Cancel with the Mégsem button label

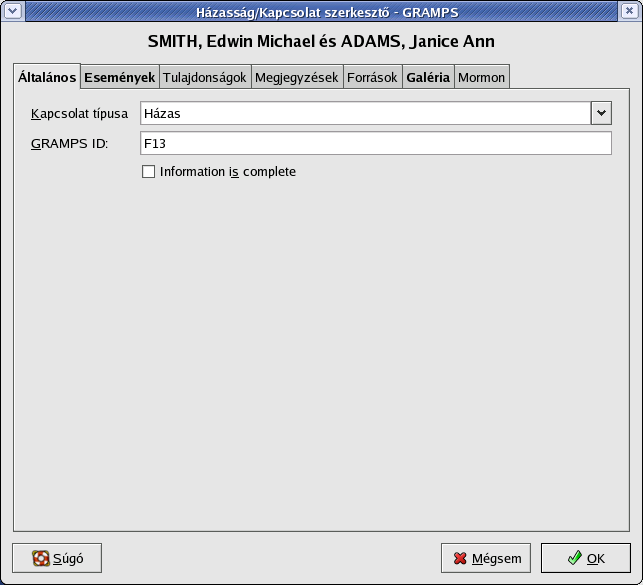[497, 559]
